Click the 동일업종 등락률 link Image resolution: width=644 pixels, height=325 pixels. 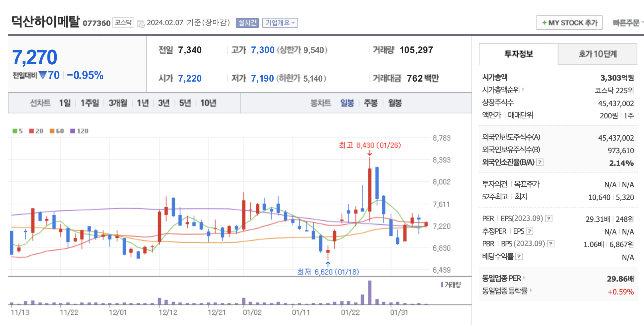505,291
